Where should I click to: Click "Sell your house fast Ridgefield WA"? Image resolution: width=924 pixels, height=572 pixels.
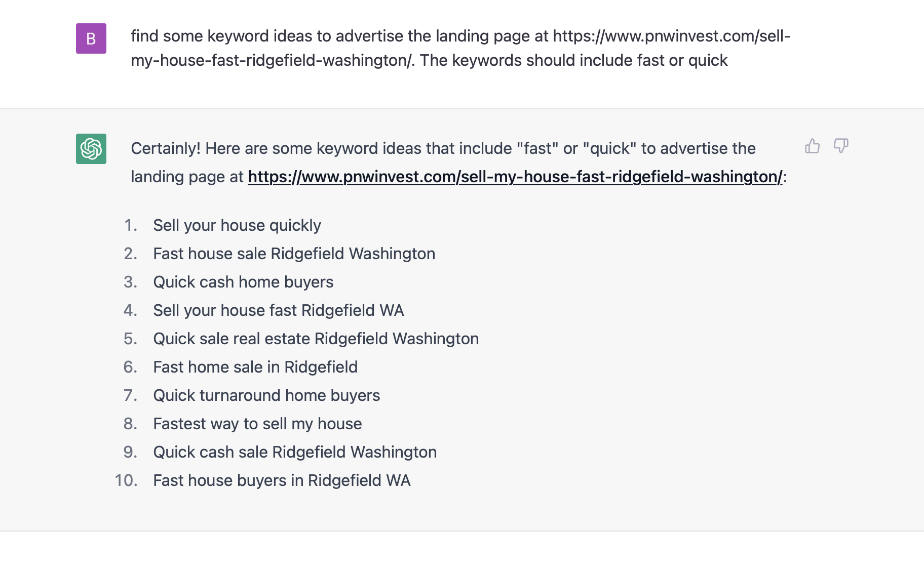tap(278, 310)
